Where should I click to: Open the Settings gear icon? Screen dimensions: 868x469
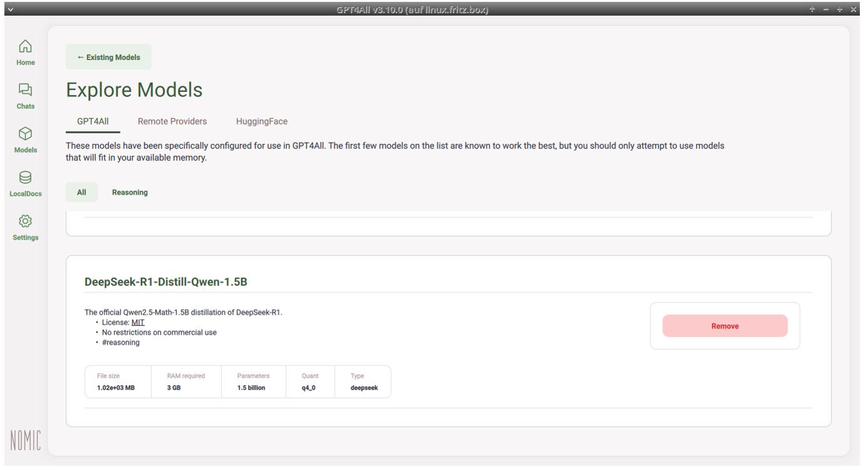coord(25,222)
